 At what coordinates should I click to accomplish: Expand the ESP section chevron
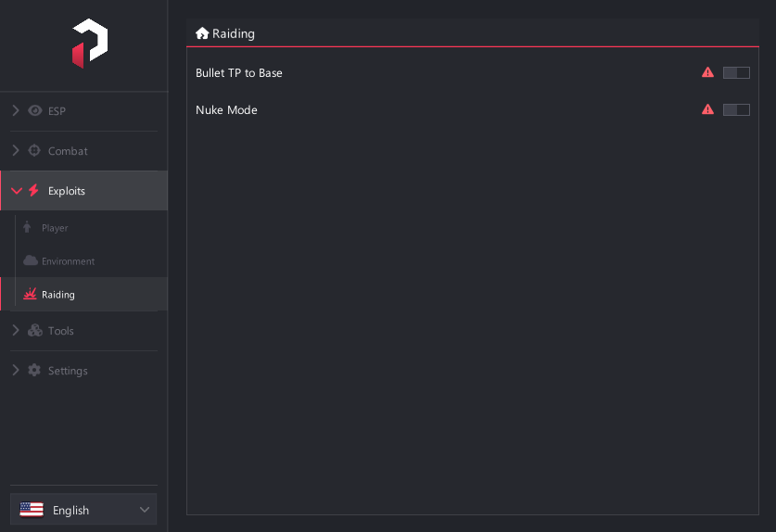(16, 110)
